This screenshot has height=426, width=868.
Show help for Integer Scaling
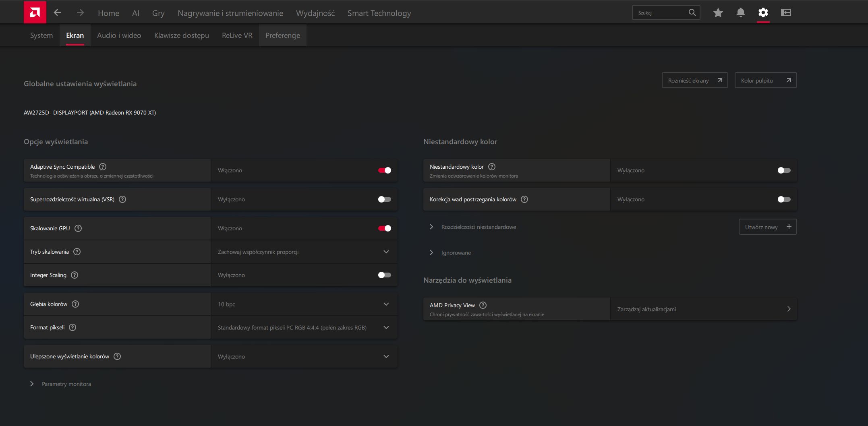75,275
